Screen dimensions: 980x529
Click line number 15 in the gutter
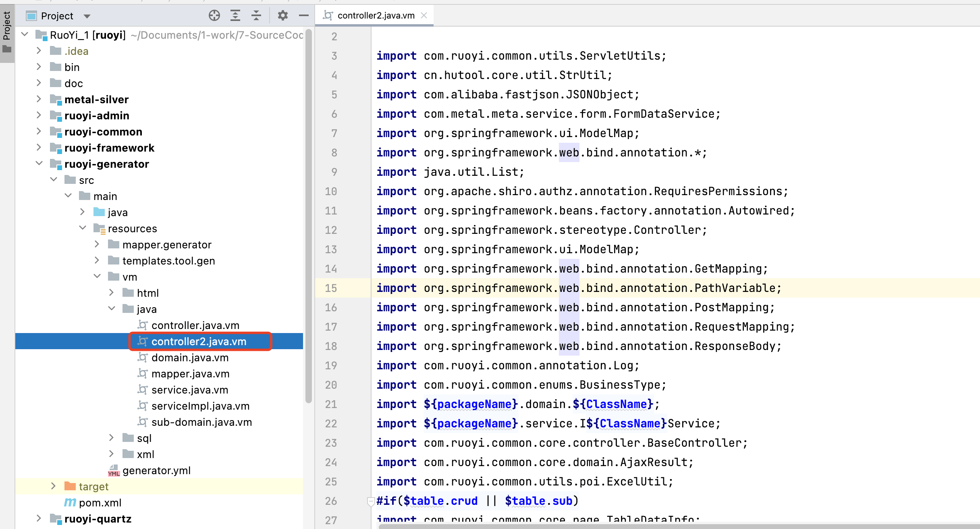click(331, 288)
